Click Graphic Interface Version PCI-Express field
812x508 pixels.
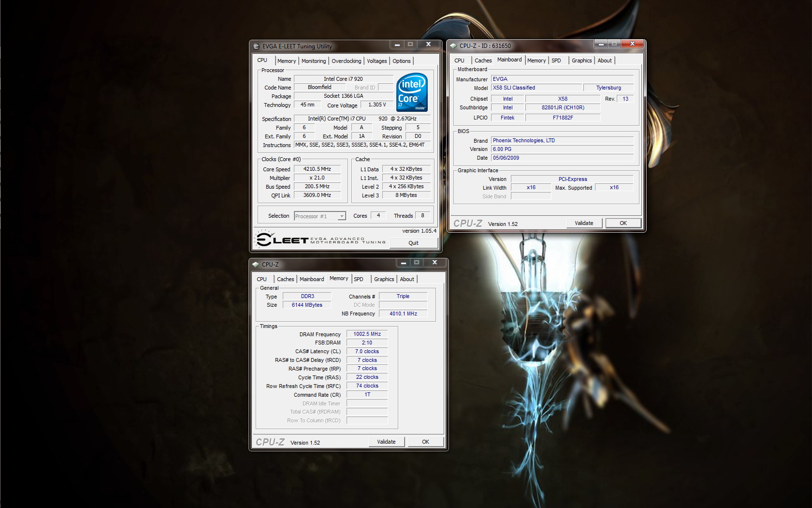[572, 179]
